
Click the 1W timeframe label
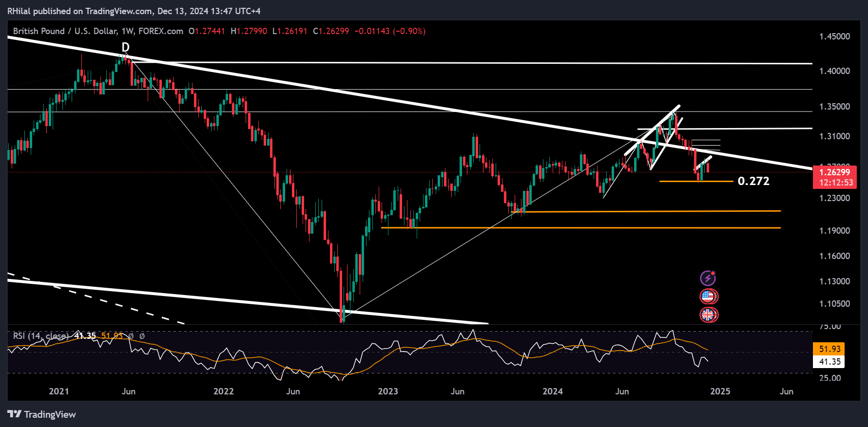click(127, 31)
